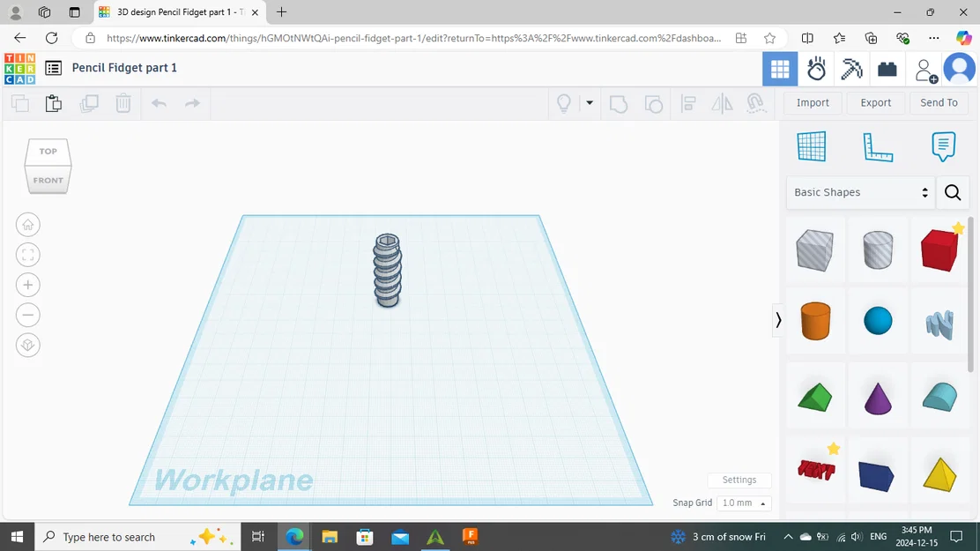The width and height of the screenshot is (980, 551).
Task: Switch to 3D design grid view
Action: (780, 69)
